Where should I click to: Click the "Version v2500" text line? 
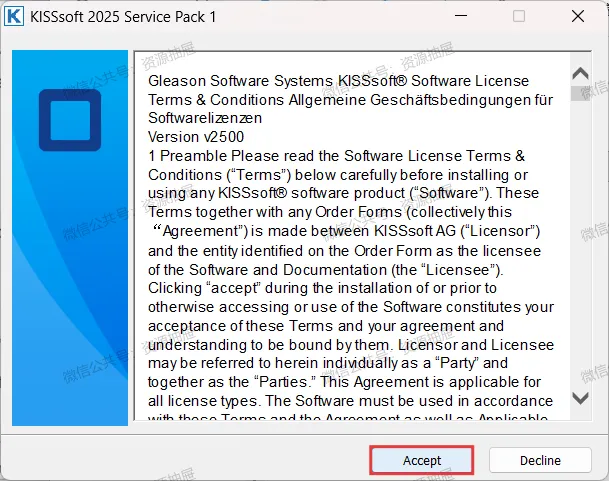(196, 137)
